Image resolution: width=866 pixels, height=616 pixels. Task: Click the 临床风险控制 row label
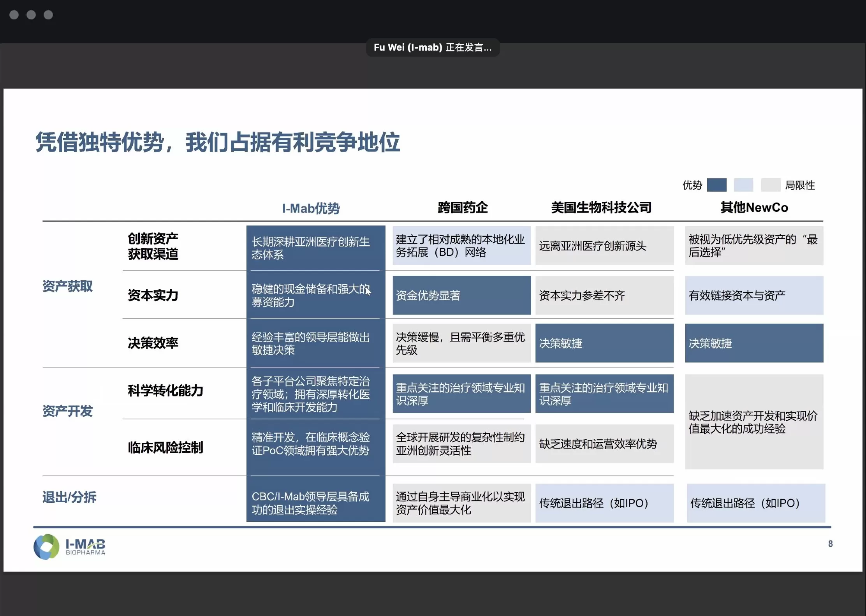coord(165,447)
